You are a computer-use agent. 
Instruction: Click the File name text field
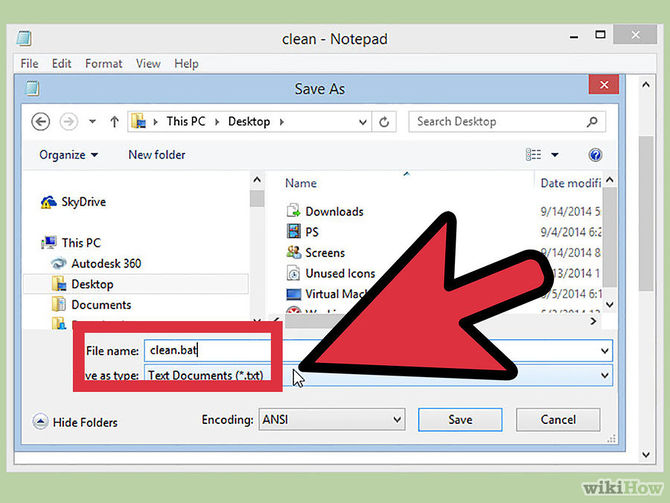pos(378,350)
